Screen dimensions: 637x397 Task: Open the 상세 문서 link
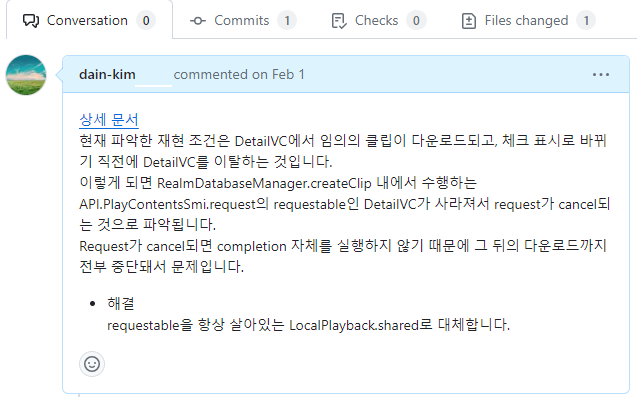[x=109, y=119]
